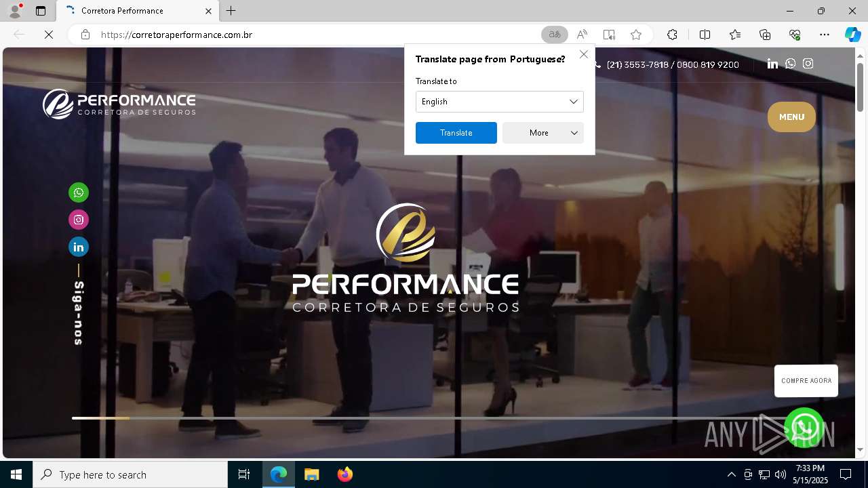Stop loading the page
Viewport: 868px width, 488px height.
tap(49, 35)
